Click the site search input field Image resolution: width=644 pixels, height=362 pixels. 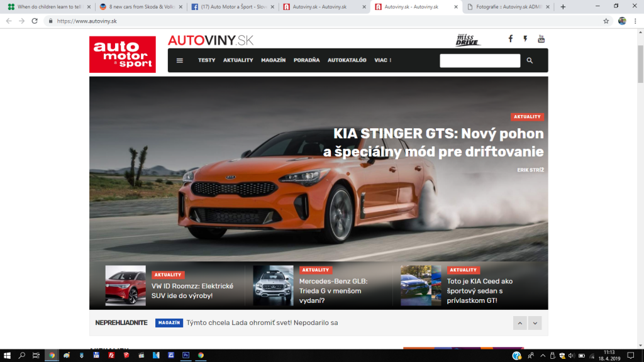480,61
